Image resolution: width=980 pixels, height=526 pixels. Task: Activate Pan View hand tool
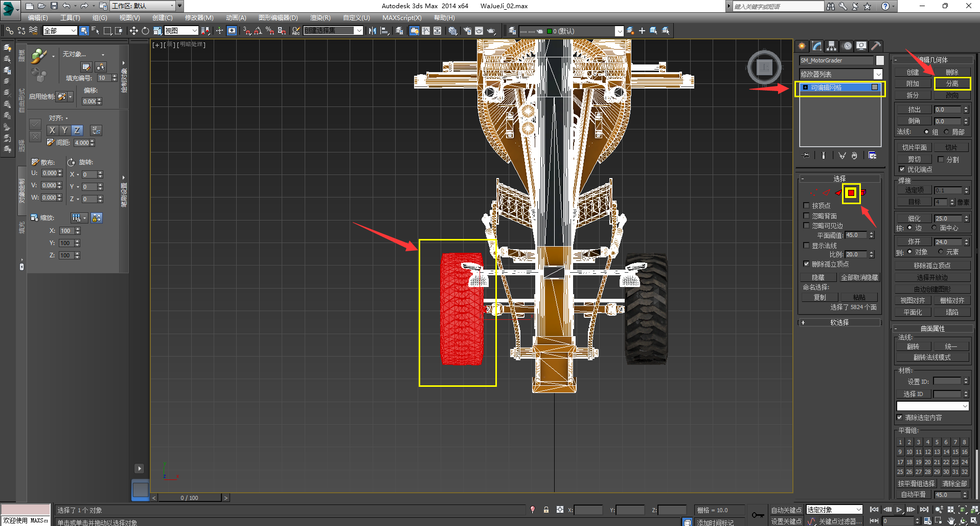point(951,521)
